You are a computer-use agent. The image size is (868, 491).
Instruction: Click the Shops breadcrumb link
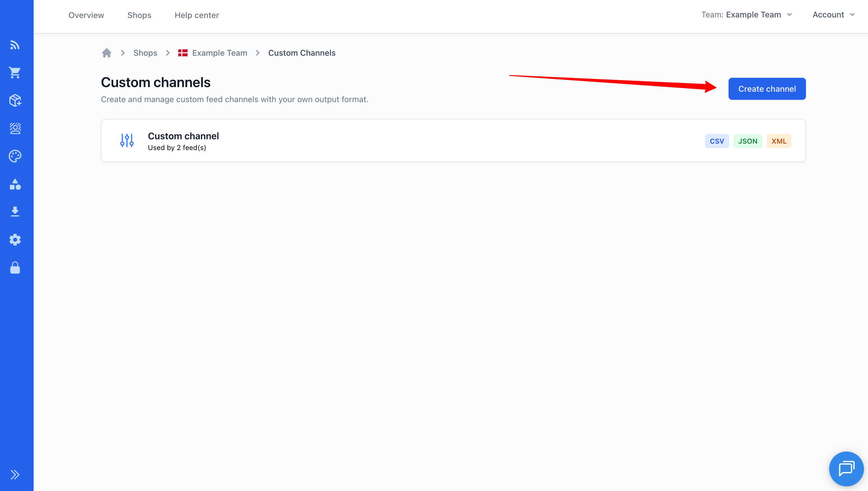145,53
